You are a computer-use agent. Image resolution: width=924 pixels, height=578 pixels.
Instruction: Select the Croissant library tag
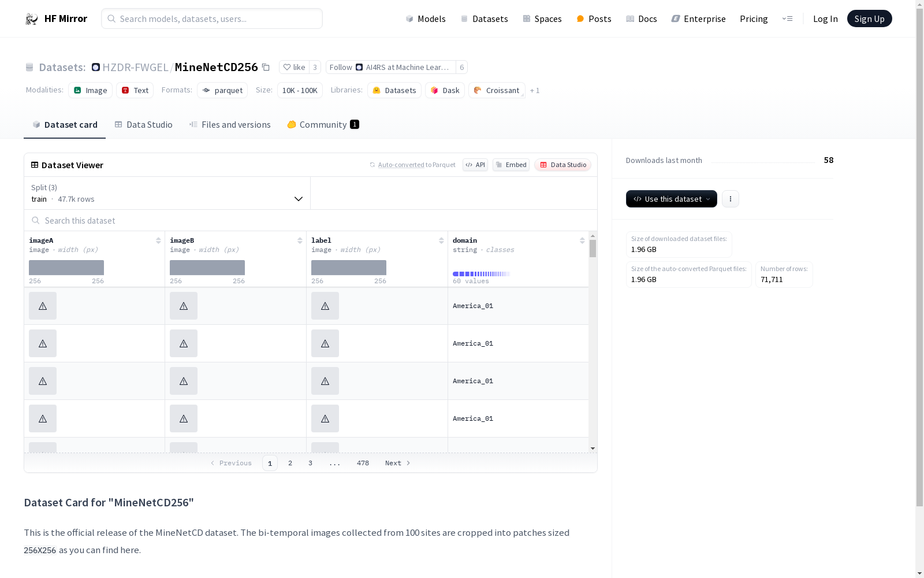(497, 90)
